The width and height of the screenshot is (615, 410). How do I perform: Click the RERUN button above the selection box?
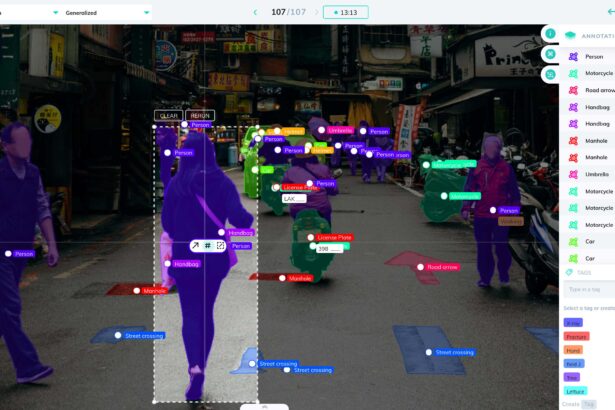point(200,116)
